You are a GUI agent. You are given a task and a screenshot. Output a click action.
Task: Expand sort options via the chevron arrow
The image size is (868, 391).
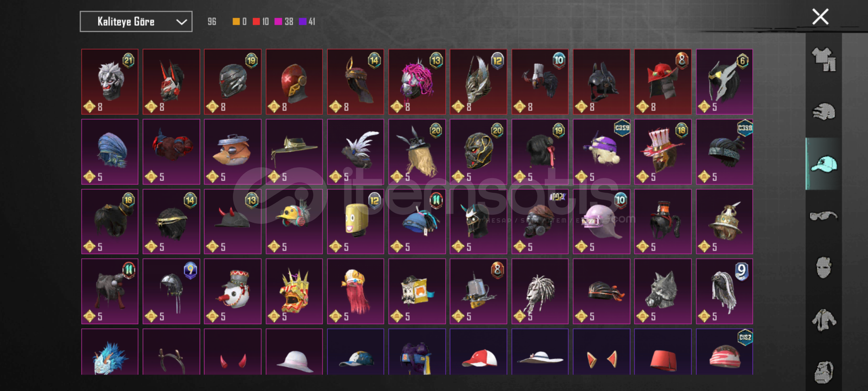click(181, 22)
